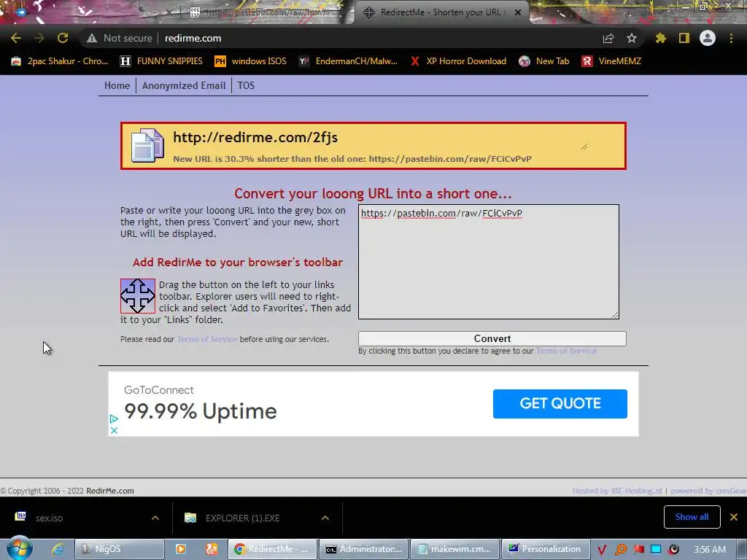Open Terms of Service link under Convert button
Image resolution: width=747 pixels, height=560 pixels.
(566, 351)
